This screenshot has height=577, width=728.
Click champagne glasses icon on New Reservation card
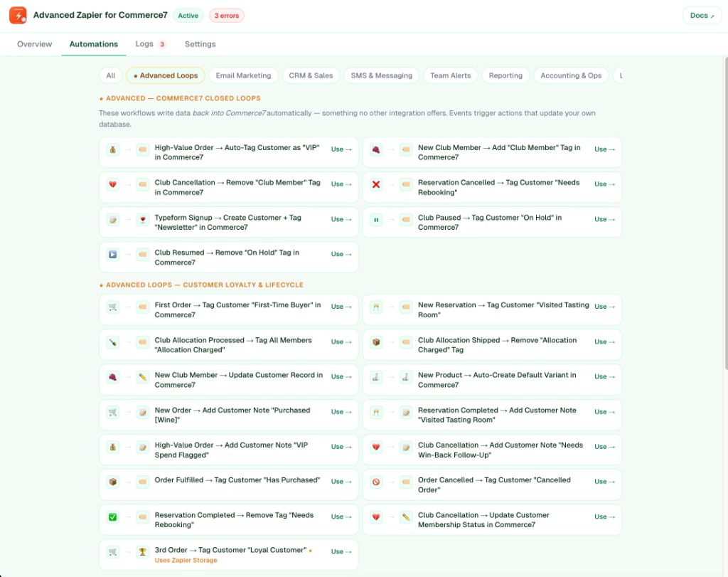point(376,307)
